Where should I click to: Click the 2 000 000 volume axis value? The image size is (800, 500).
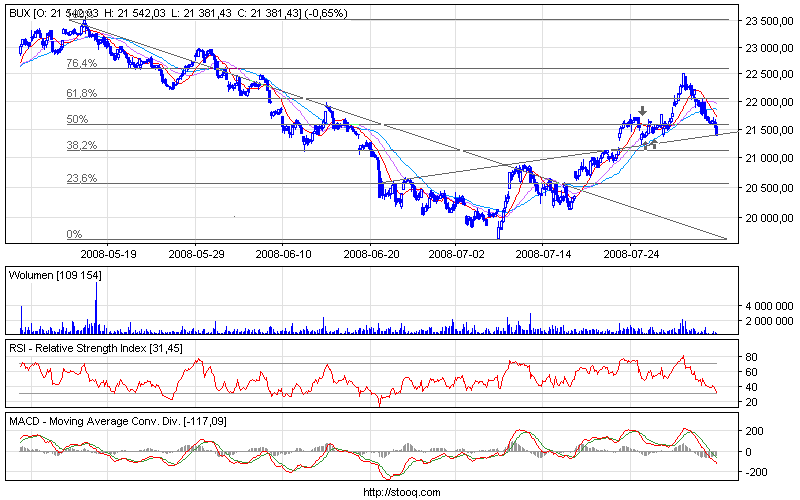tap(769, 321)
